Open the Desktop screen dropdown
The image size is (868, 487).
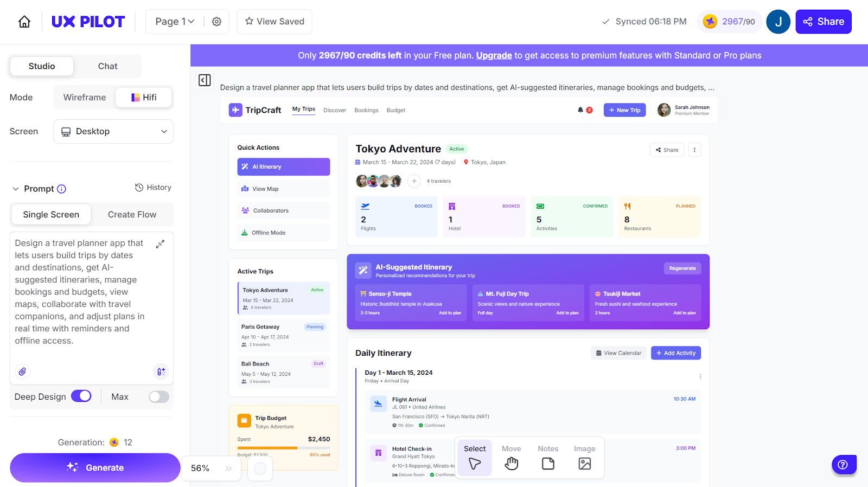pyautogui.click(x=113, y=132)
